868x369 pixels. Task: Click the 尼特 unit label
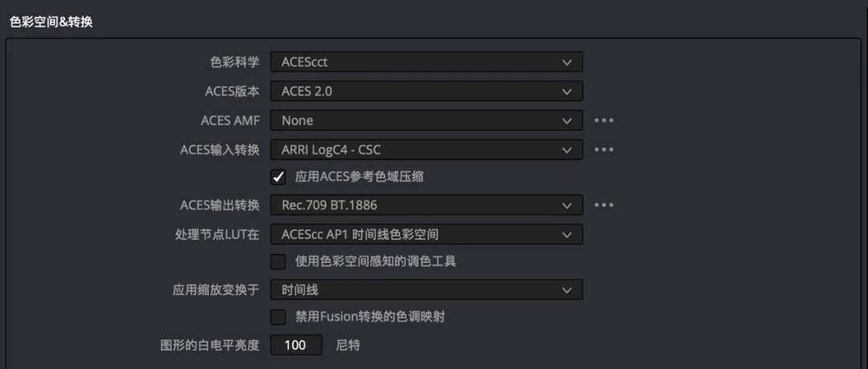tap(348, 346)
